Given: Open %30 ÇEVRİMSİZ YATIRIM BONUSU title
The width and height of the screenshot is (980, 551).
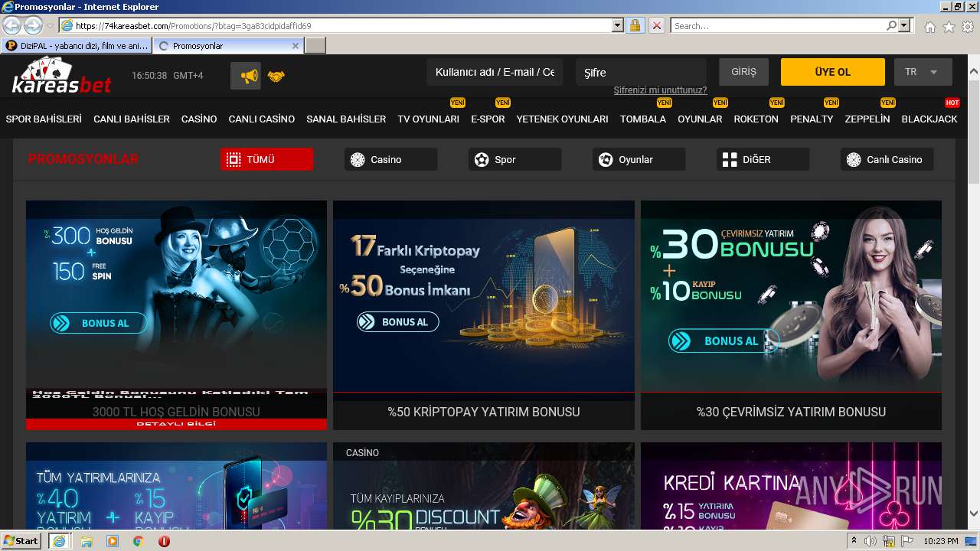Looking at the screenshot, I should click(791, 412).
